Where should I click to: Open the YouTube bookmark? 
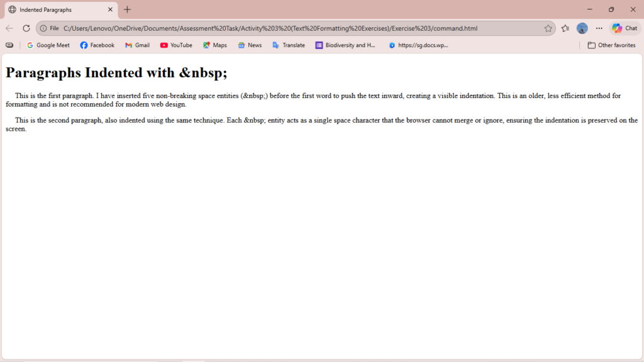176,45
